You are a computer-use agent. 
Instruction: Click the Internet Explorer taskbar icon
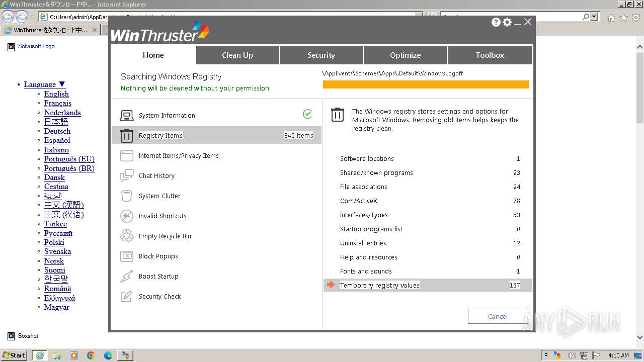click(x=40, y=355)
